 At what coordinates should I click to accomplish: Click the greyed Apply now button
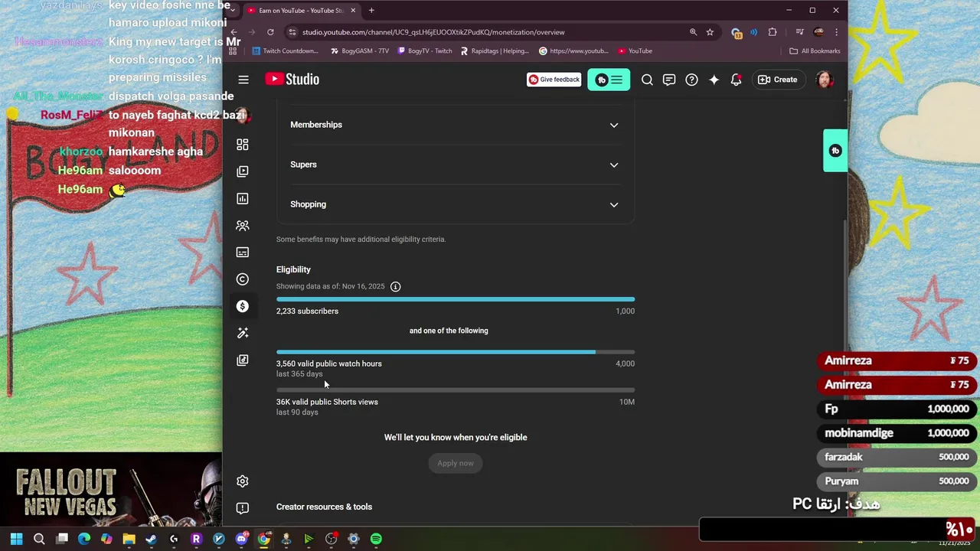tap(456, 463)
